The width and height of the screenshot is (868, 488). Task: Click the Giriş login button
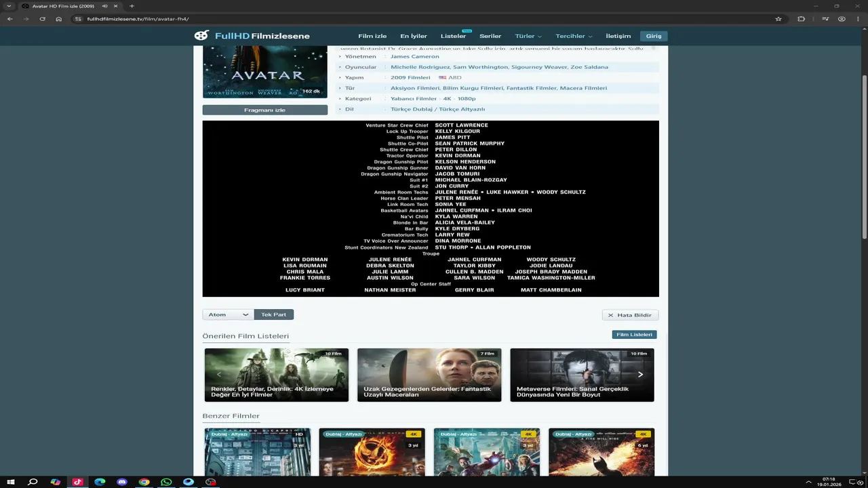coord(654,36)
